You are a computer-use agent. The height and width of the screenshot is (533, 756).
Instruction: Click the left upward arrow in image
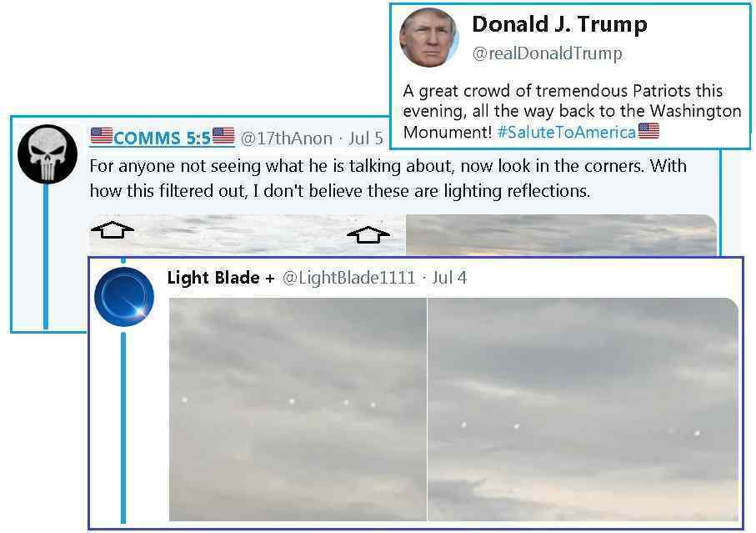(113, 230)
